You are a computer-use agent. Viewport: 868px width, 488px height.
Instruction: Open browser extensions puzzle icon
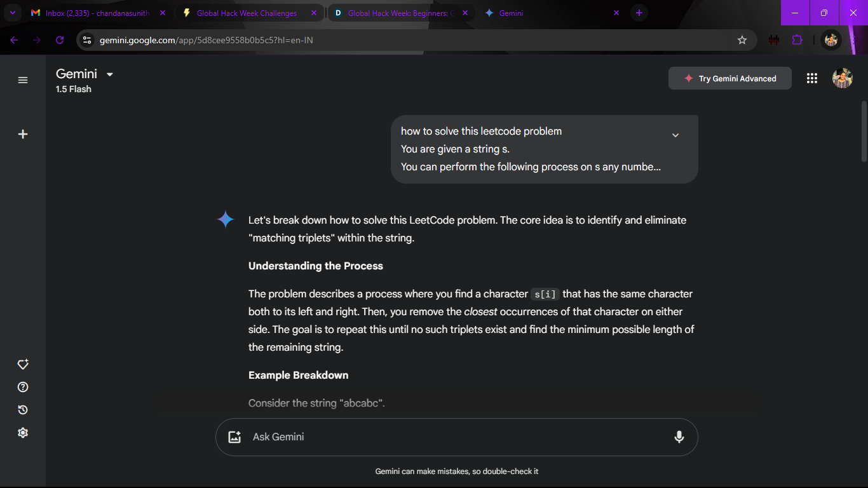pos(797,40)
